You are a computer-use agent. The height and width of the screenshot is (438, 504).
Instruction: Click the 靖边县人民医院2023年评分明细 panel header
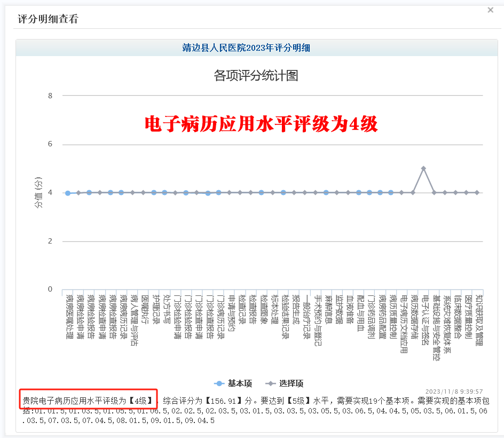pos(246,48)
